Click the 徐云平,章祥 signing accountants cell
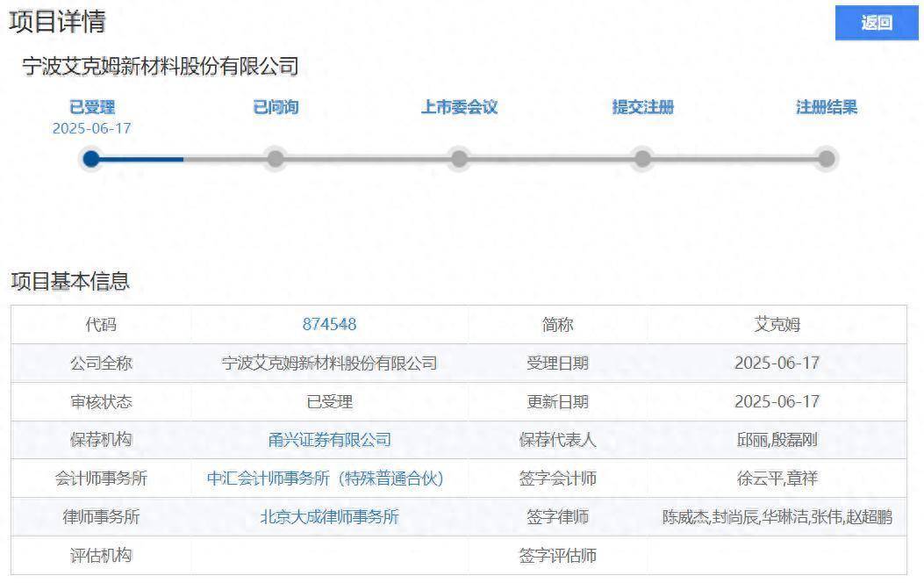 pyautogui.click(x=777, y=478)
